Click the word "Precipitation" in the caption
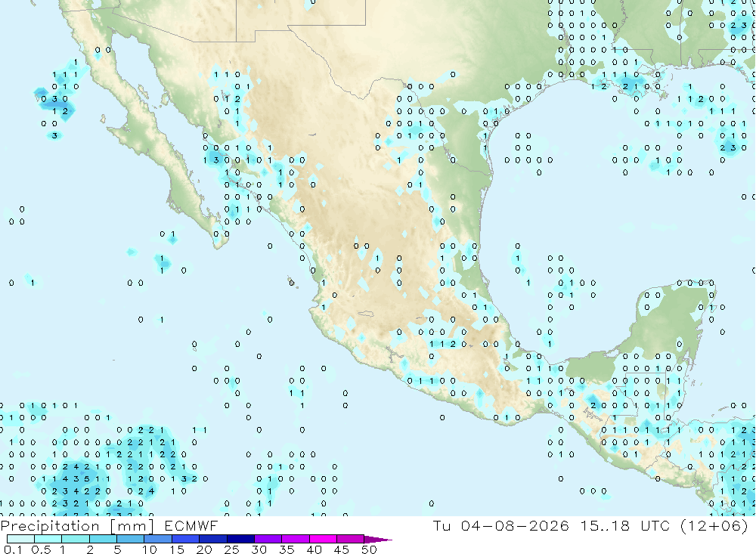Image resolution: width=756 pixels, height=554 pixels. 50,526
